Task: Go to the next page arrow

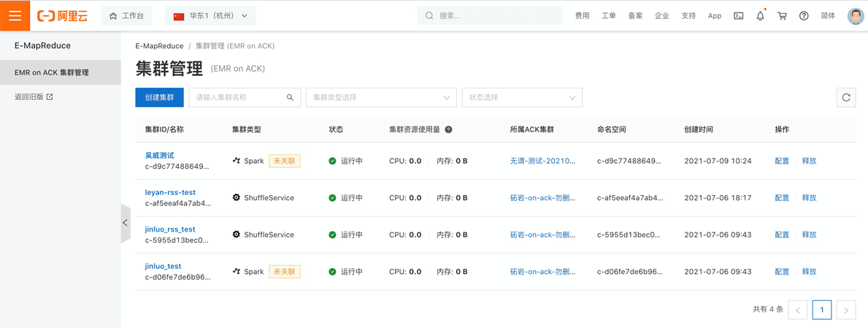Action: pyautogui.click(x=846, y=310)
